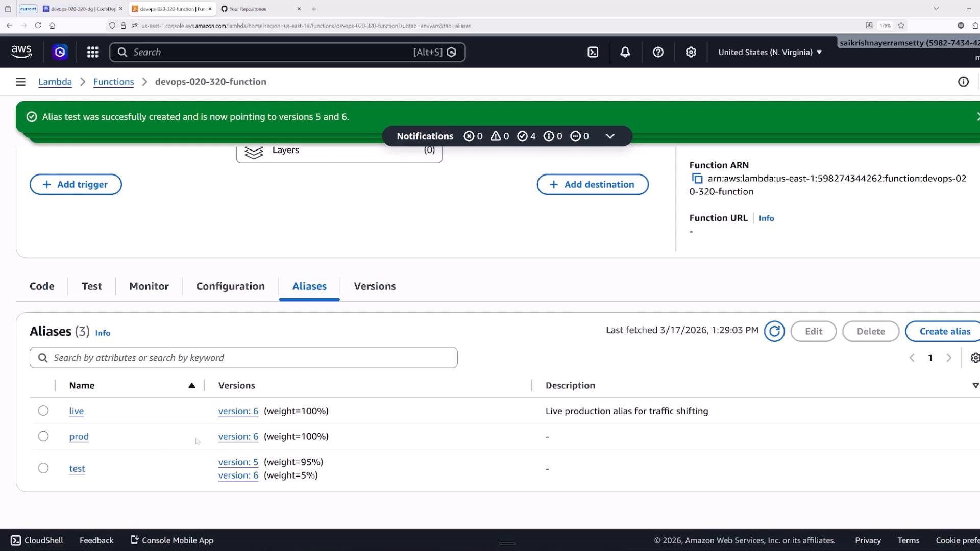Select the live alias radio button
This screenshot has height=551, width=980.
point(43,411)
